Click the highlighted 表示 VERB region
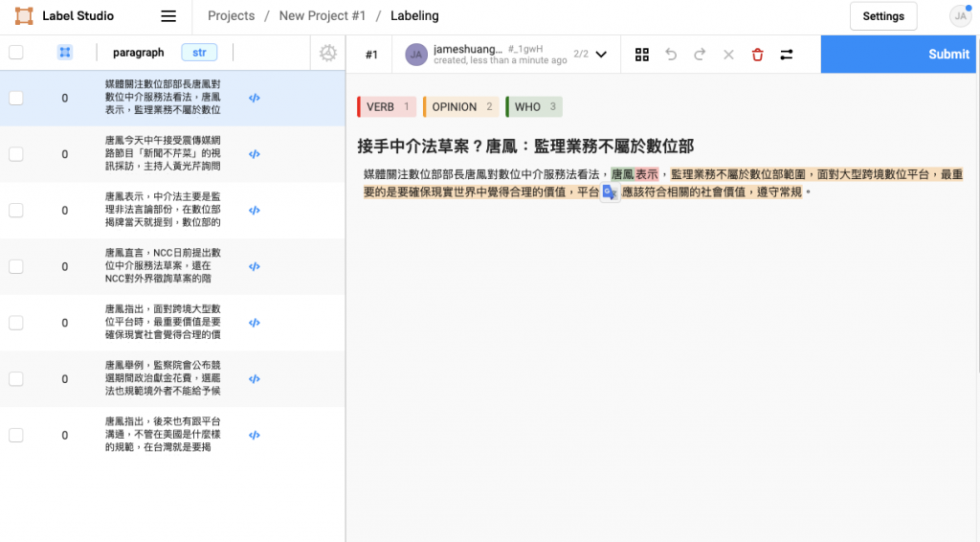The height and width of the screenshot is (542, 980). tap(646, 174)
